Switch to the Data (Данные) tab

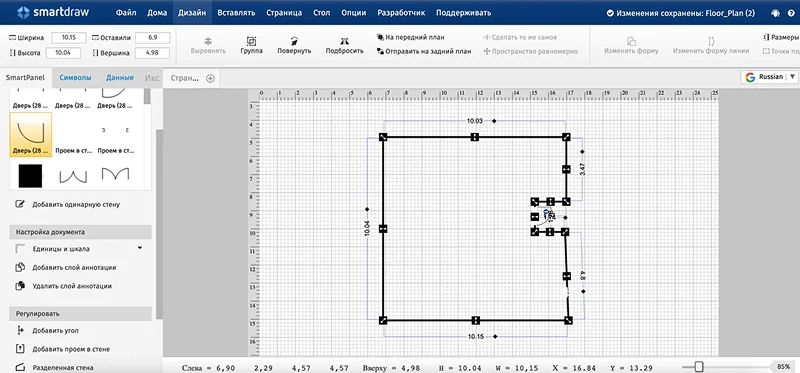coord(120,78)
